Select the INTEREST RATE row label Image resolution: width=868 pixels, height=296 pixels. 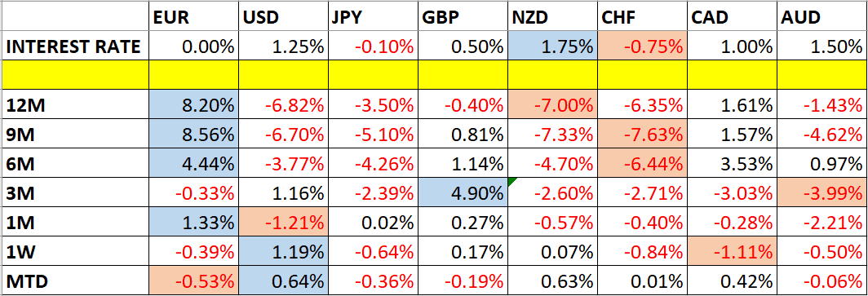pyautogui.click(x=75, y=46)
